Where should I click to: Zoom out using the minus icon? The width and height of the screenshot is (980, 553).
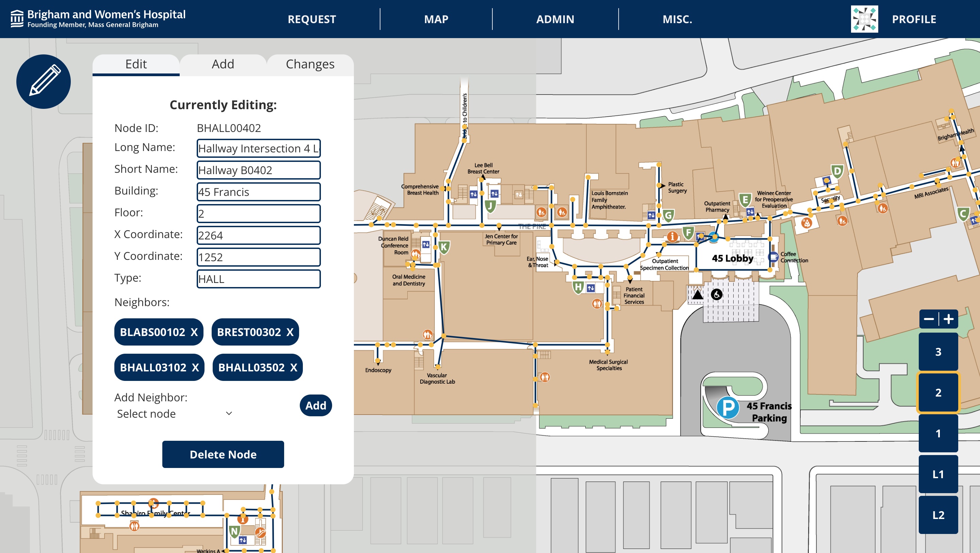(x=930, y=319)
